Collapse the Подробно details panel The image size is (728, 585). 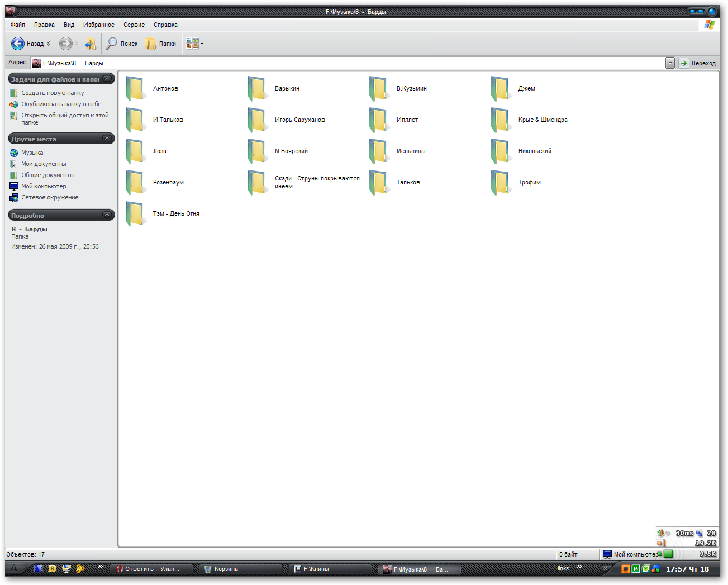click(107, 215)
